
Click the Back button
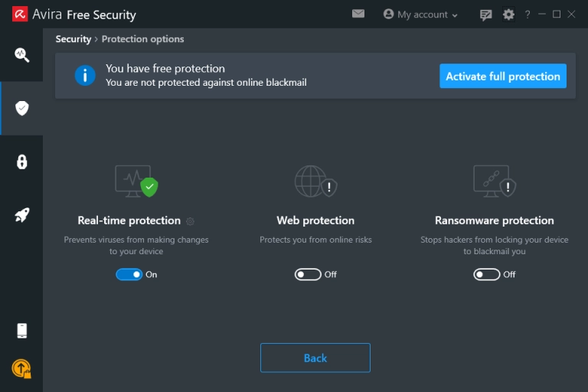click(315, 358)
